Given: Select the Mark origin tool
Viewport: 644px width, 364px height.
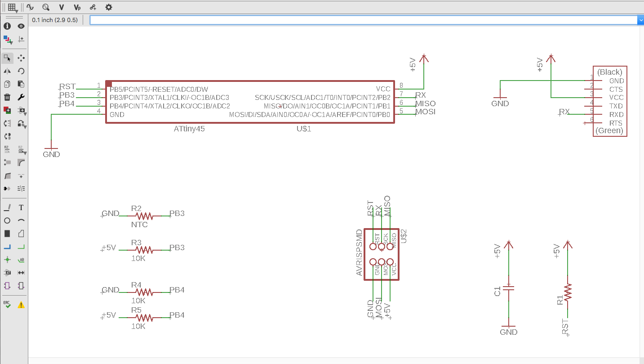Looking at the screenshot, I should pos(21,39).
